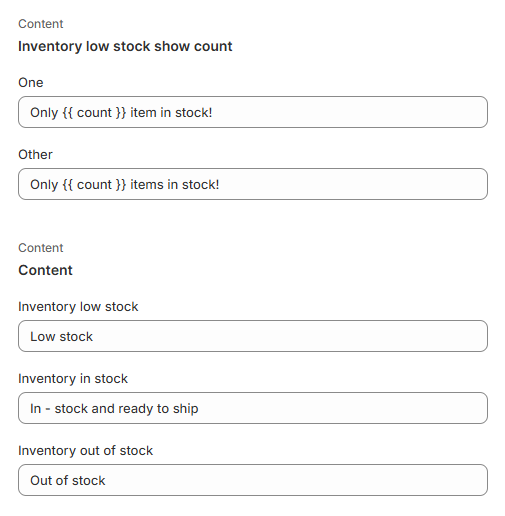Screen dimensions: 505x516
Task: Click the 'One' field label
Action: point(31,82)
